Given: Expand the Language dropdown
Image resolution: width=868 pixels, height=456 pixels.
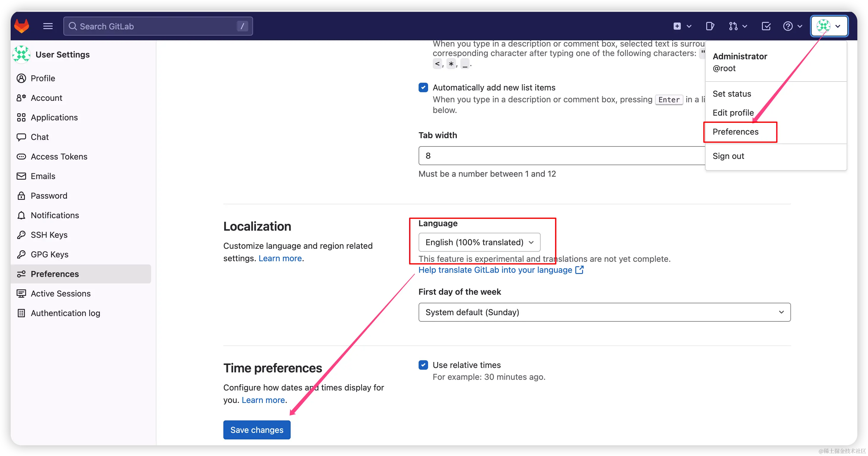Looking at the screenshot, I should pos(479,242).
